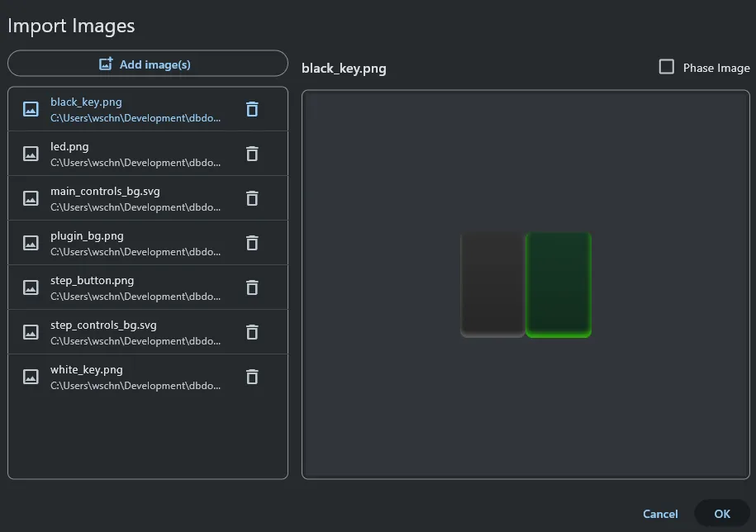Click the image icon beside plugin_bg.png

tap(31, 243)
